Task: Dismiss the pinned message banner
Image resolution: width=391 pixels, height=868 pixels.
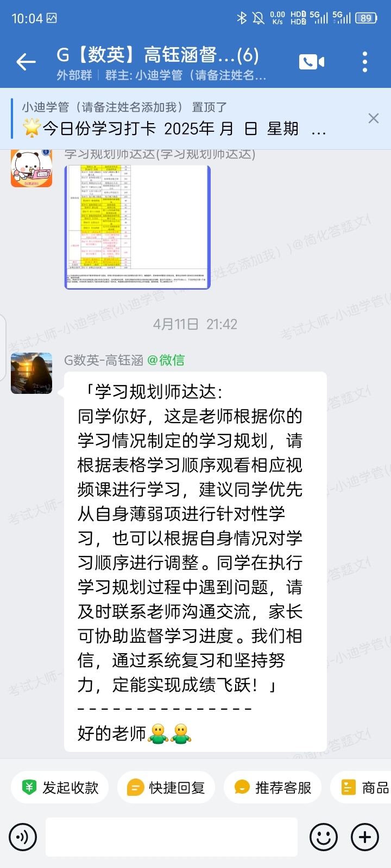Action: click(374, 118)
